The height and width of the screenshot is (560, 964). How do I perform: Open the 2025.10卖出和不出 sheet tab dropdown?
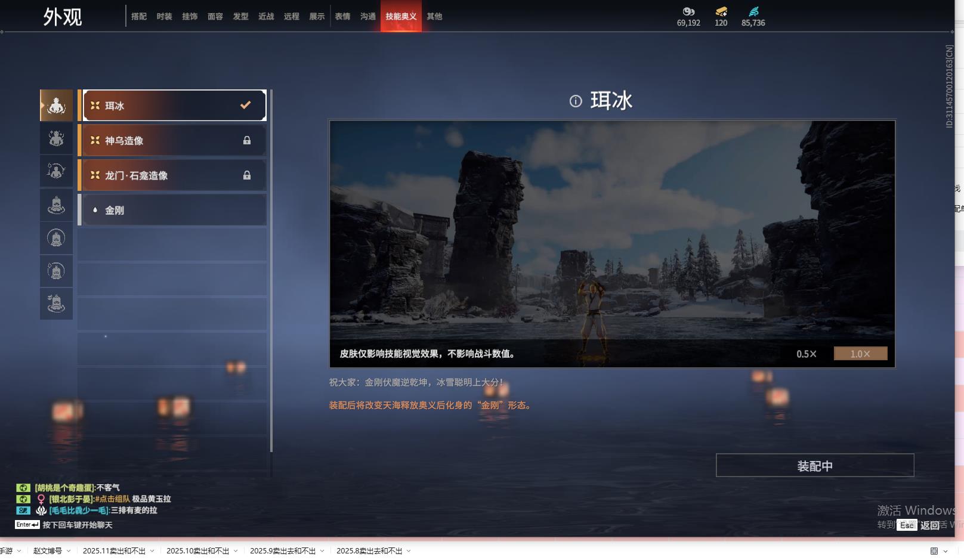[236, 551]
